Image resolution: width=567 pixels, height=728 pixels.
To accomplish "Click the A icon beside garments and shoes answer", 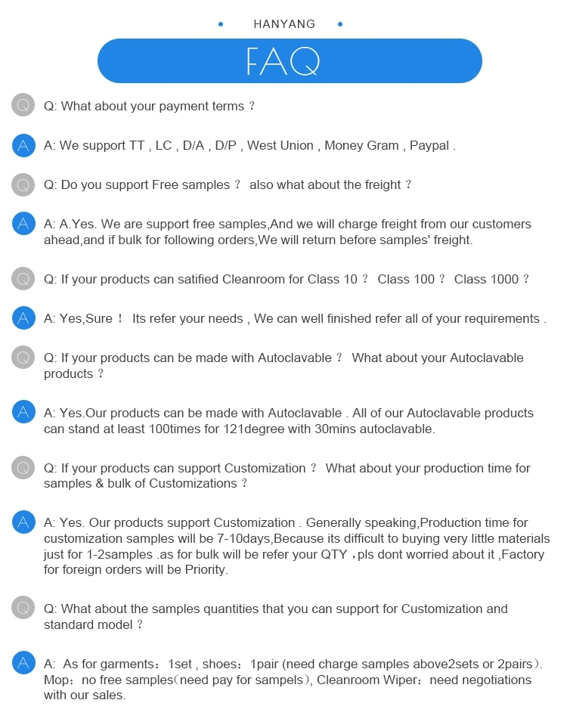I will click(x=23, y=663).
